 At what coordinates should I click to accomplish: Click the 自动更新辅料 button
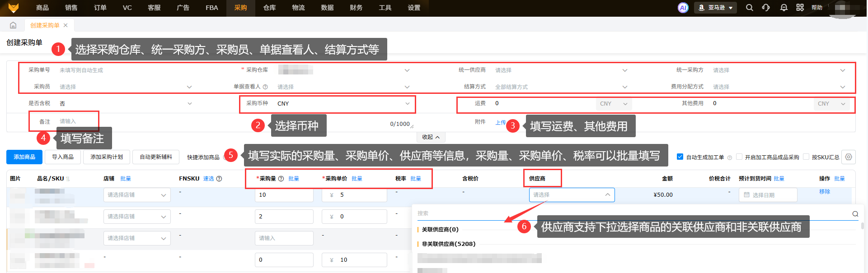pyautogui.click(x=156, y=157)
